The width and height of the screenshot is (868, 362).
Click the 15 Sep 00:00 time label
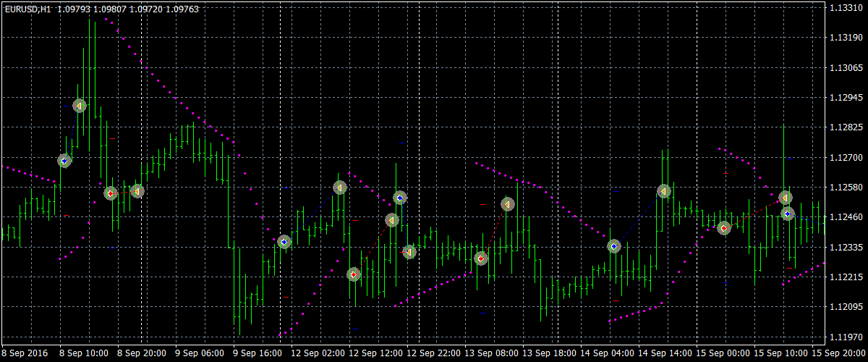tap(723, 354)
